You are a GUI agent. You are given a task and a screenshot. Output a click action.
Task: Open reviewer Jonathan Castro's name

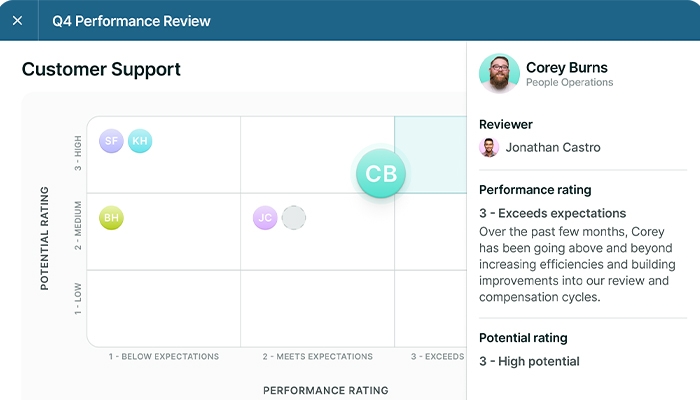point(553,147)
